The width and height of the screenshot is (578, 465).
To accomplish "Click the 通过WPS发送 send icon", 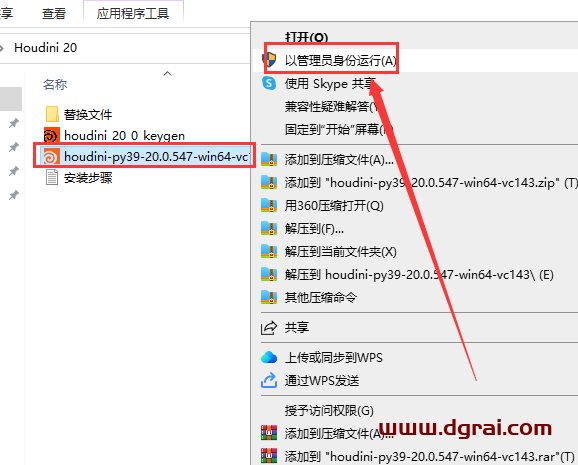I will [x=269, y=380].
